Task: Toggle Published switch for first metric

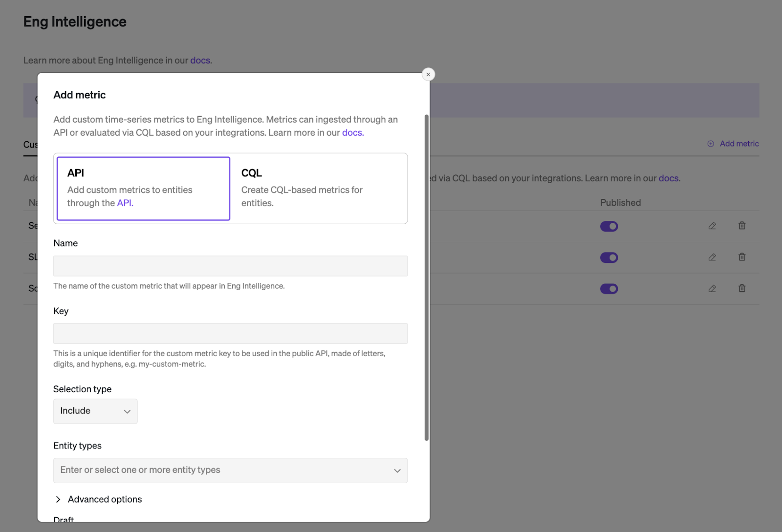Action: [x=609, y=226]
